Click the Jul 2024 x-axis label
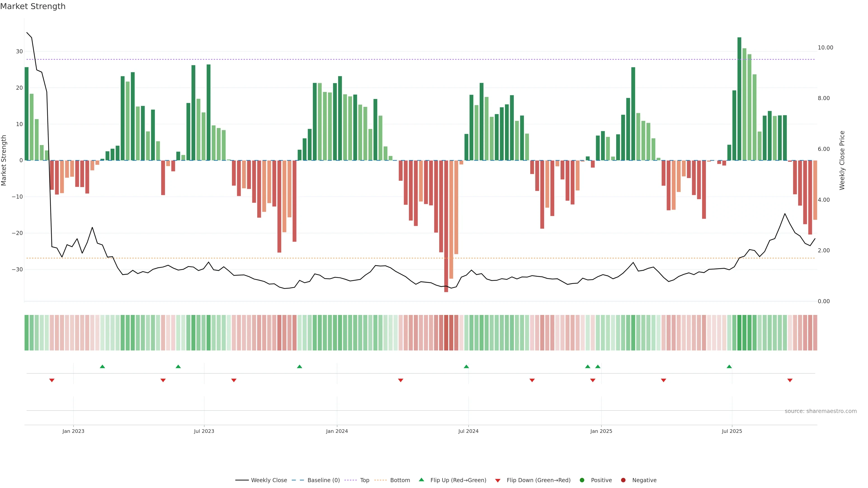 pos(468,431)
